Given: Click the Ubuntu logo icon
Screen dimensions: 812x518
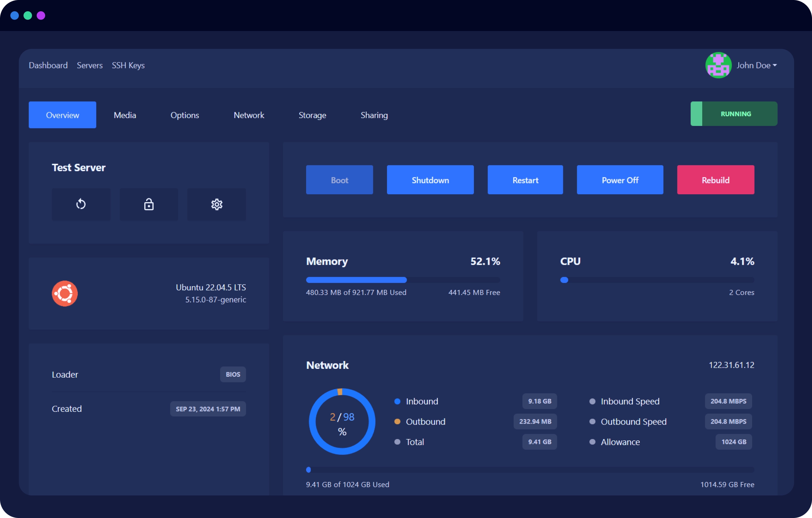Looking at the screenshot, I should click(65, 293).
